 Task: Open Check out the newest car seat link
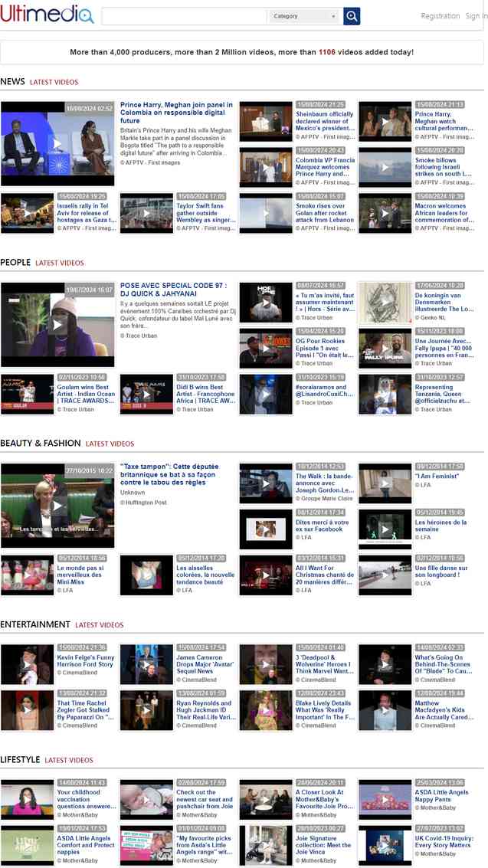tap(206, 799)
